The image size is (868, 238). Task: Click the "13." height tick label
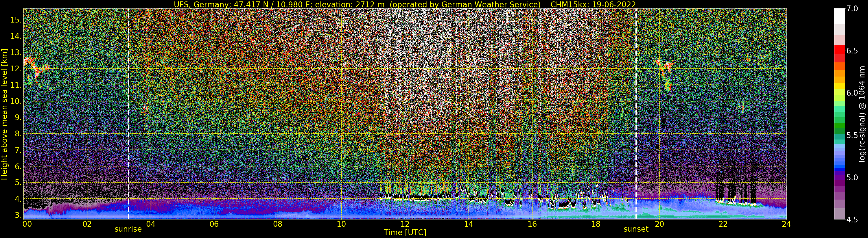16,53
